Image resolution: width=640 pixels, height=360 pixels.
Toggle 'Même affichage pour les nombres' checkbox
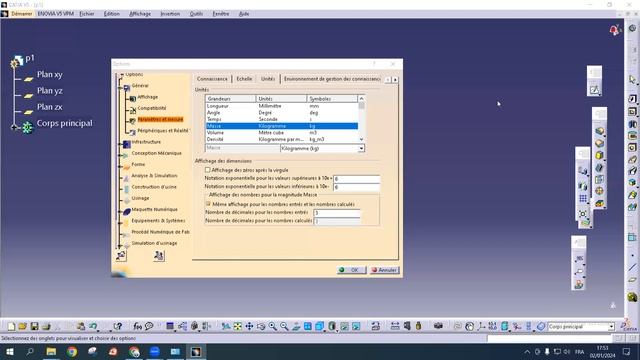coord(208,204)
